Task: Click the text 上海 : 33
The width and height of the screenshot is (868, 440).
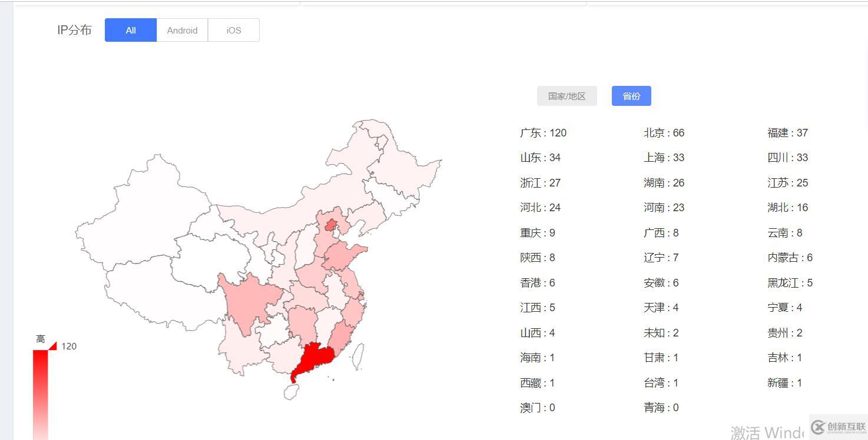Action: tap(664, 158)
